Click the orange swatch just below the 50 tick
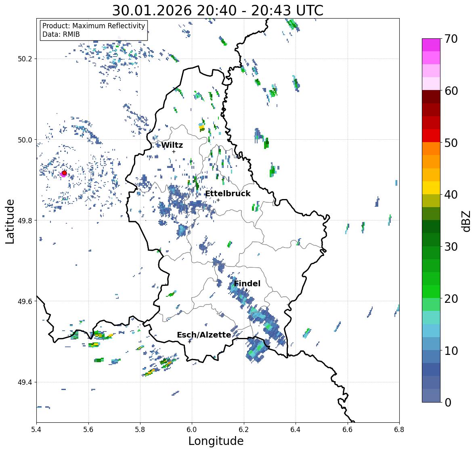The width and height of the screenshot is (476, 451). point(431,149)
